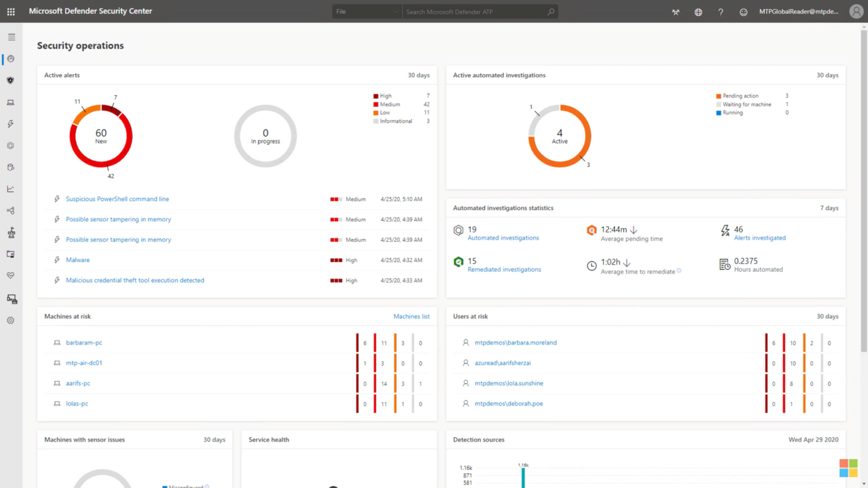The width and height of the screenshot is (868, 488).
Task: View machine details for barbaram-pc
Action: (84, 342)
